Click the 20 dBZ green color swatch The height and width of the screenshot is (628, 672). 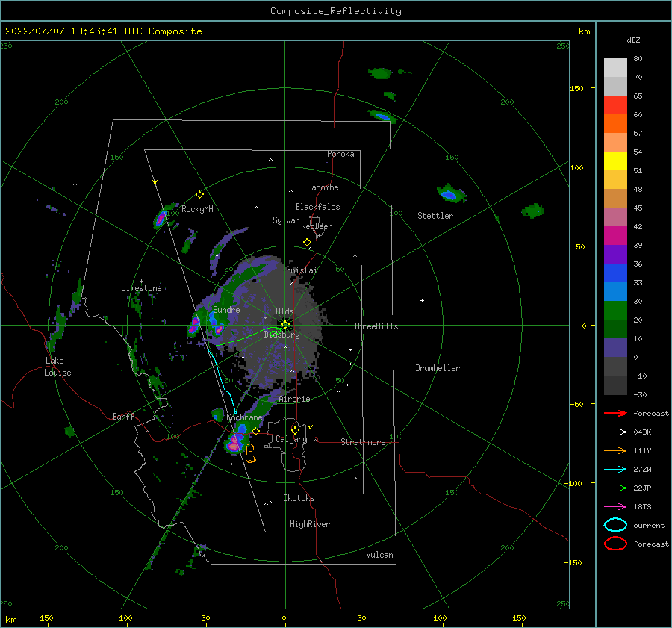pyautogui.click(x=615, y=311)
